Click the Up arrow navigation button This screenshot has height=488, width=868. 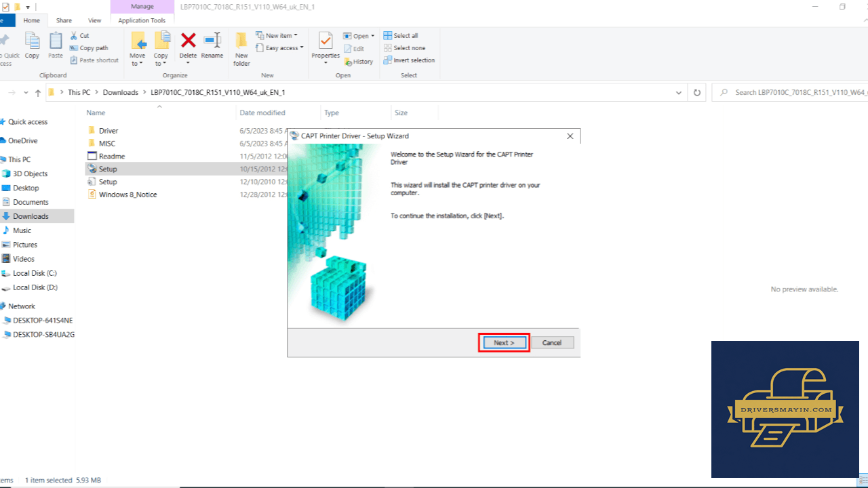(39, 92)
